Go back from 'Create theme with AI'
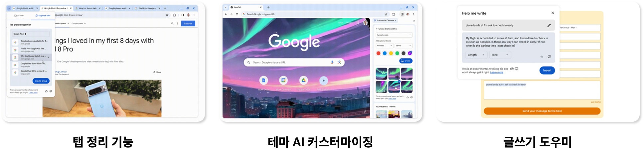 [x=377, y=29]
